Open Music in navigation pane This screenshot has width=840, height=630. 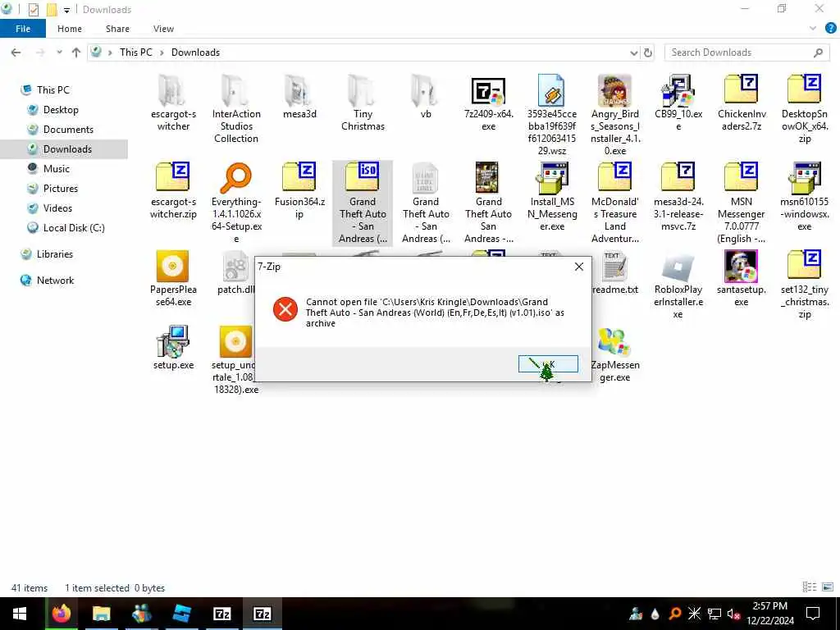[x=57, y=169]
